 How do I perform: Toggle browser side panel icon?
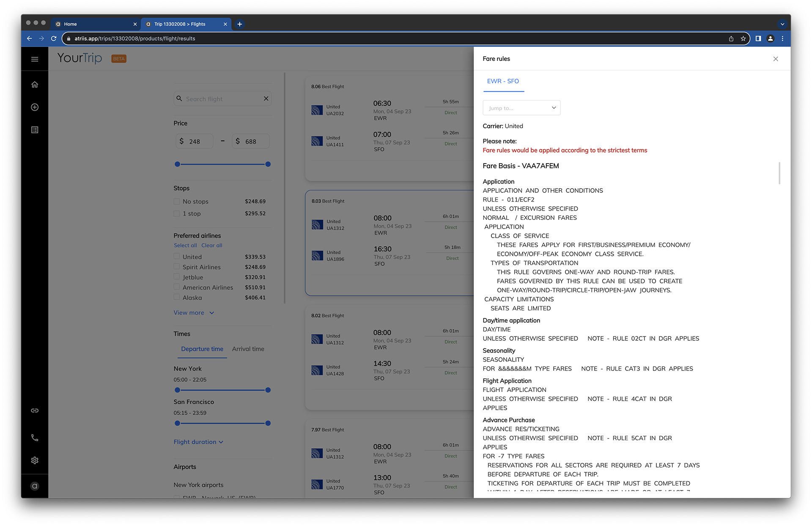(758, 38)
